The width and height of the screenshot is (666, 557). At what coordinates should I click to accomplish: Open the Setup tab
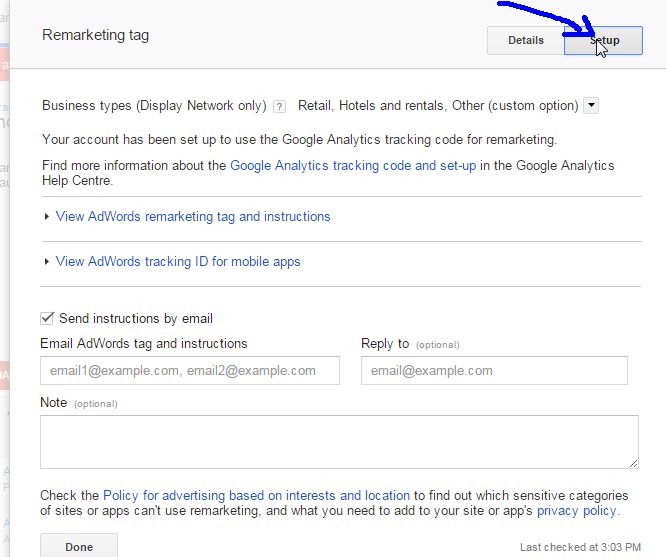(x=603, y=40)
